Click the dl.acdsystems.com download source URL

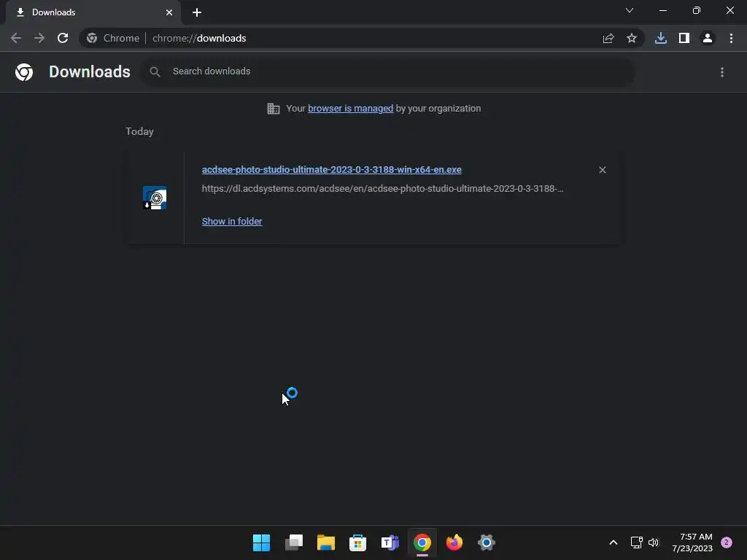click(382, 189)
